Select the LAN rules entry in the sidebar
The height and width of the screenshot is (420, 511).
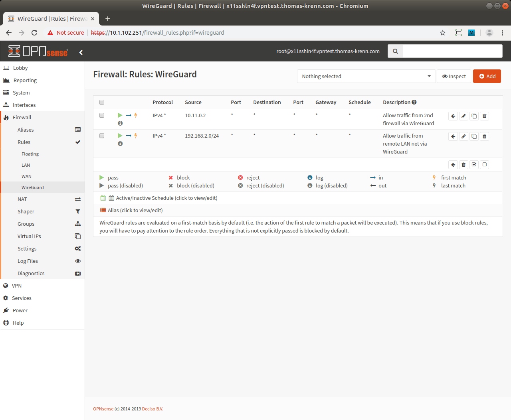click(x=26, y=165)
